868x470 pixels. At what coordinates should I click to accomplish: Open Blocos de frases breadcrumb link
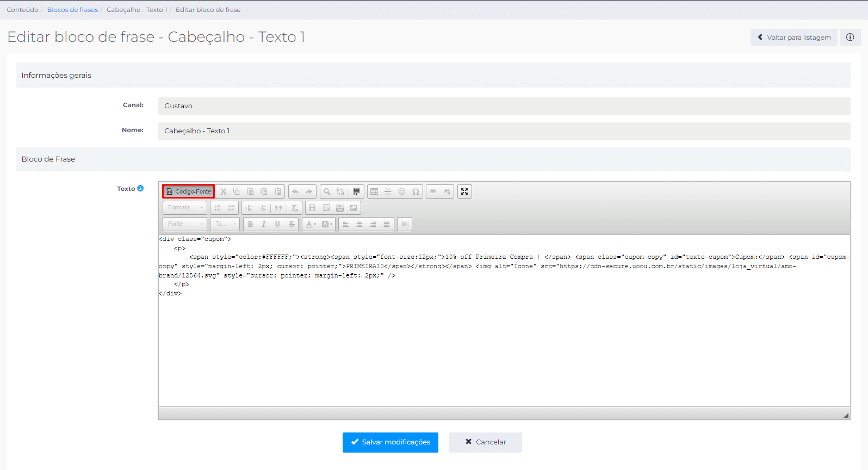(72, 10)
